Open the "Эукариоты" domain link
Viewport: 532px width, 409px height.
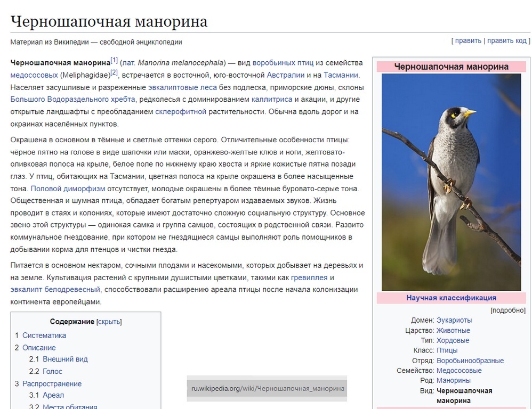tap(455, 320)
